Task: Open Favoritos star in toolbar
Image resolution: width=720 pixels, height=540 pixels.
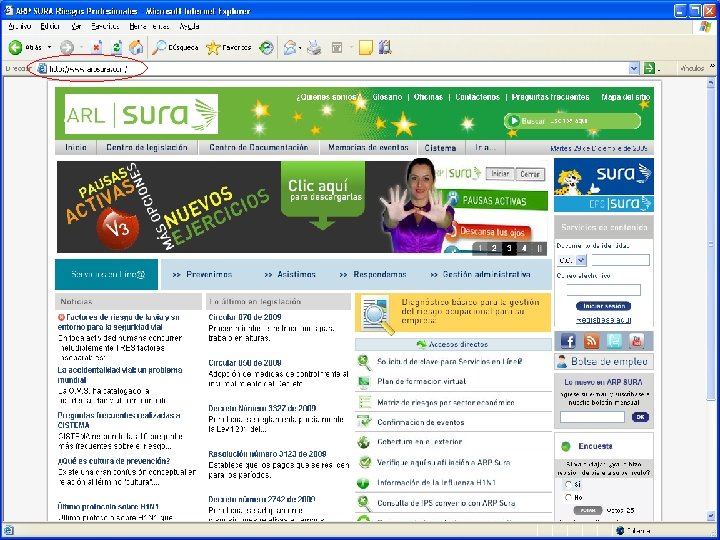Action: tap(229, 47)
